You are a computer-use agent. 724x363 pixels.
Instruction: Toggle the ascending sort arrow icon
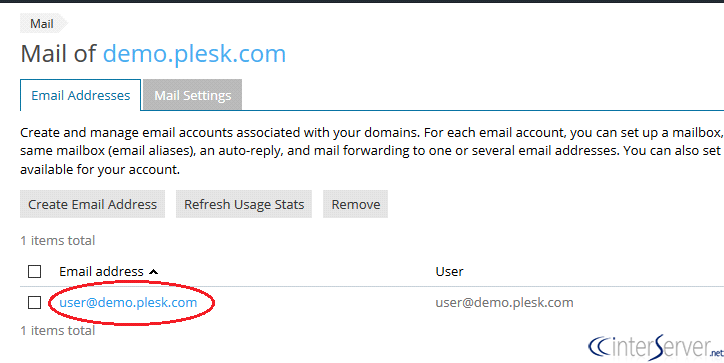pyautogui.click(x=153, y=272)
